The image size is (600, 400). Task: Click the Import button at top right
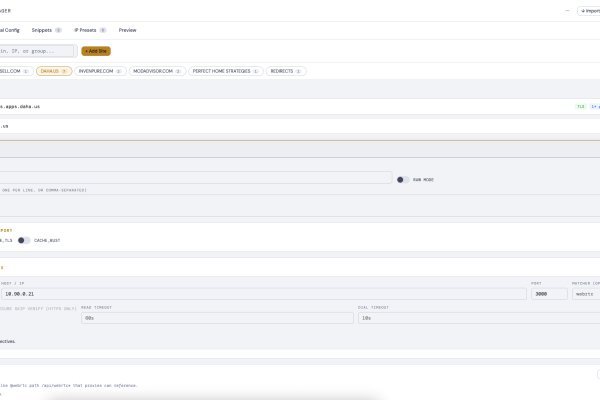point(589,11)
